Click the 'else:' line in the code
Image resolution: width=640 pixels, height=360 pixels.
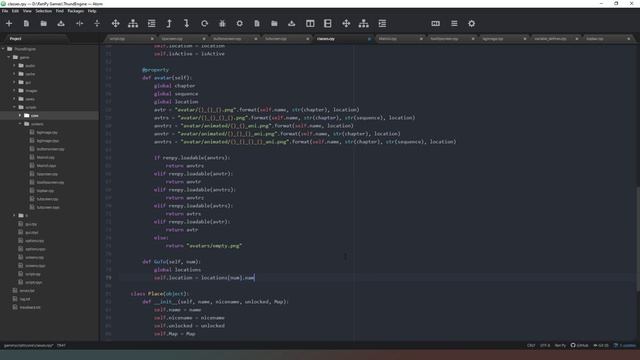coord(161,238)
